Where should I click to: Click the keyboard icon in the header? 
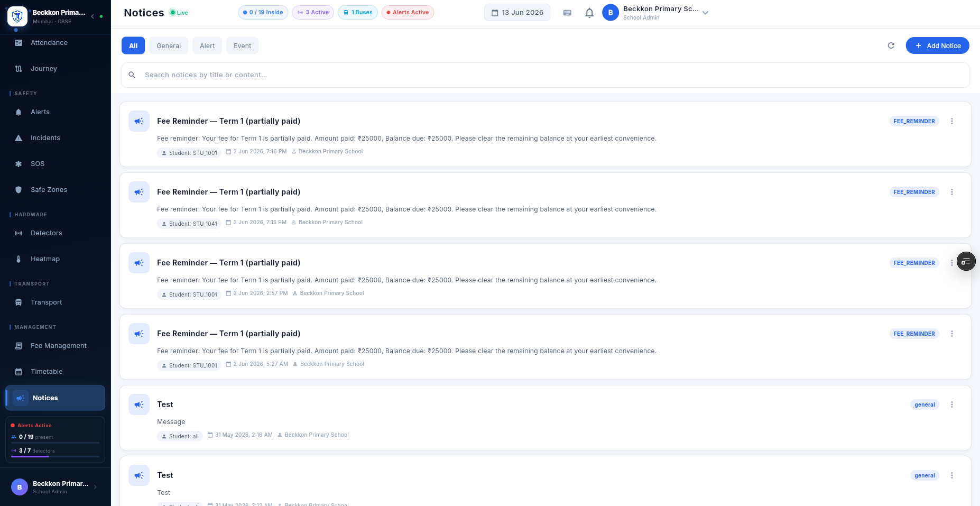[x=567, y=13]
